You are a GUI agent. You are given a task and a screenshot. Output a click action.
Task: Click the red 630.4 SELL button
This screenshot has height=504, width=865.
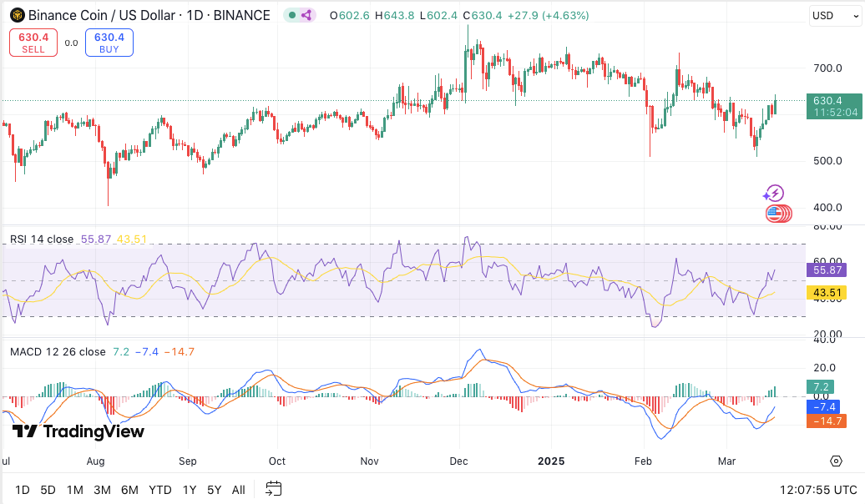[x=33, y=43]
